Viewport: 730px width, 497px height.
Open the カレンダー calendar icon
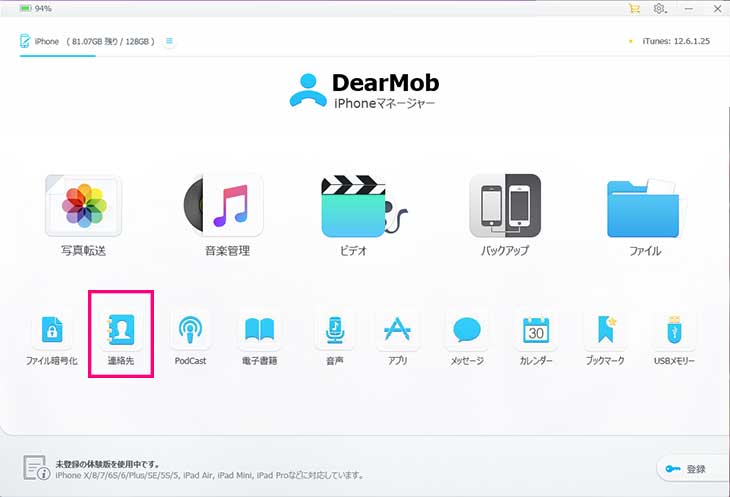[536, 330]
